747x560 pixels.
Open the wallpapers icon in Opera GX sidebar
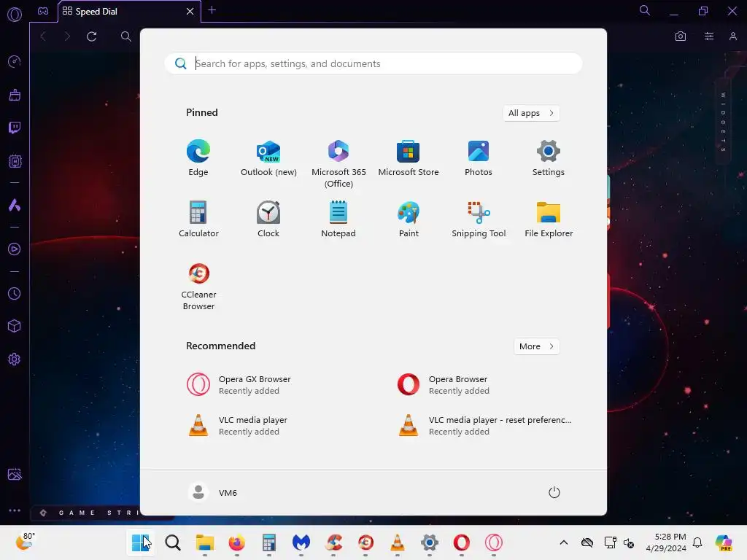(x=15, y=474)
